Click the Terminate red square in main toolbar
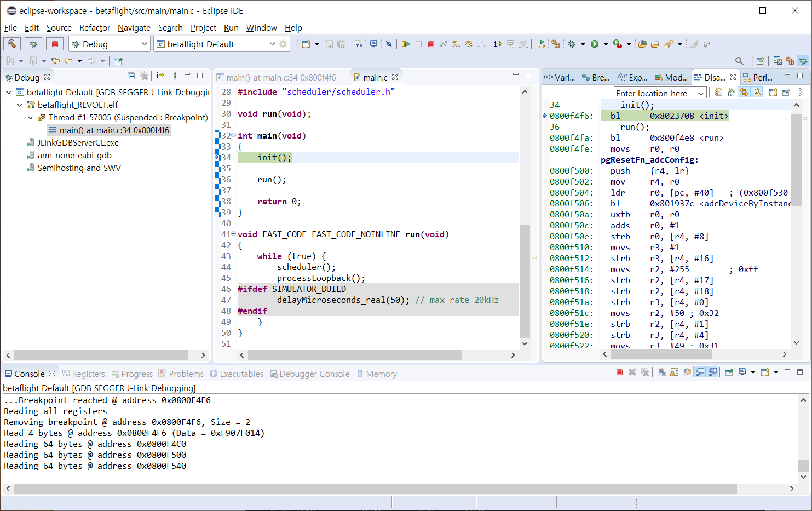This screenshot has width=812, height=511. [431, 44]
